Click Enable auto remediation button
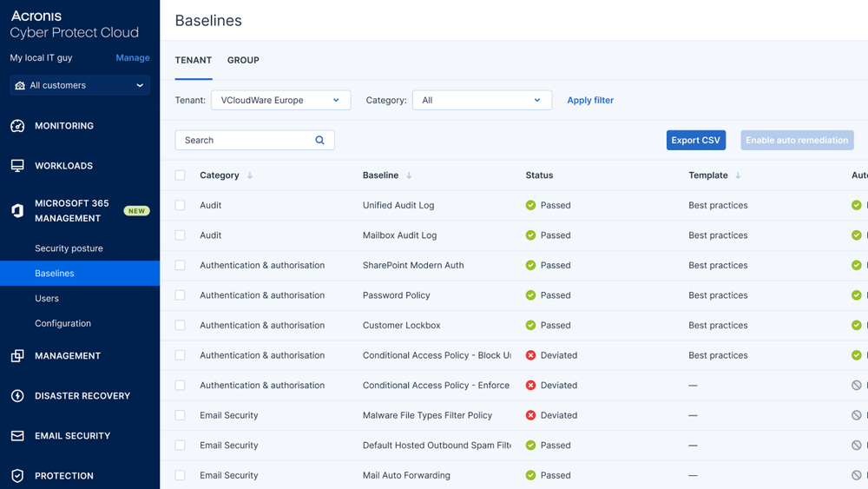The image size is (868, 489). (797, 140)
